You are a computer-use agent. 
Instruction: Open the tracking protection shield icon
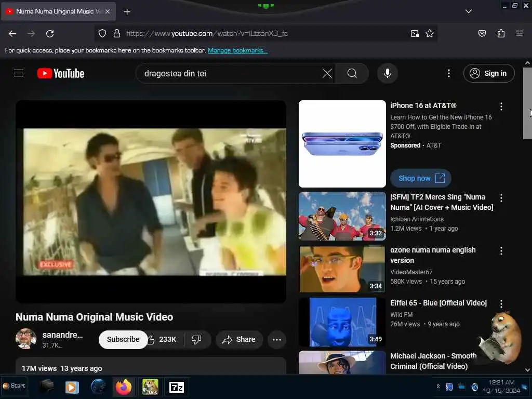point(102,33)
